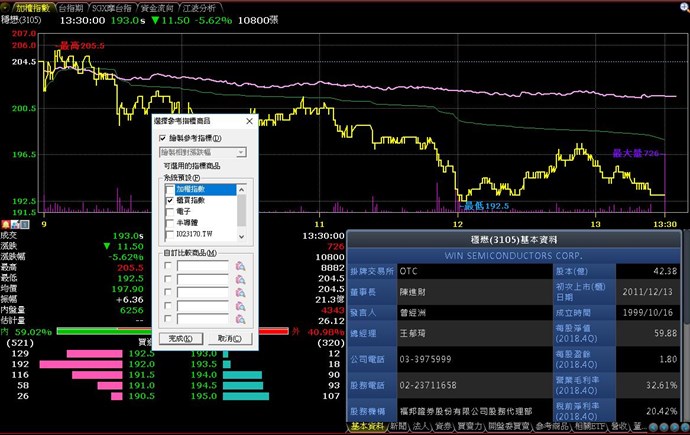The image size is (690, 435).
Task: Click the small icon left of 加權指數 tab
Action: [6, 7]
